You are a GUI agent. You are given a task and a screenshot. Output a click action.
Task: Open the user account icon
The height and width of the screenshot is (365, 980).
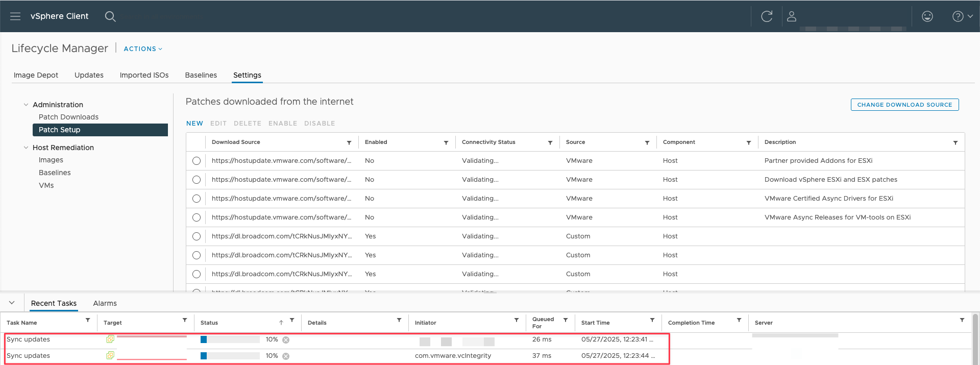point(792,16)
